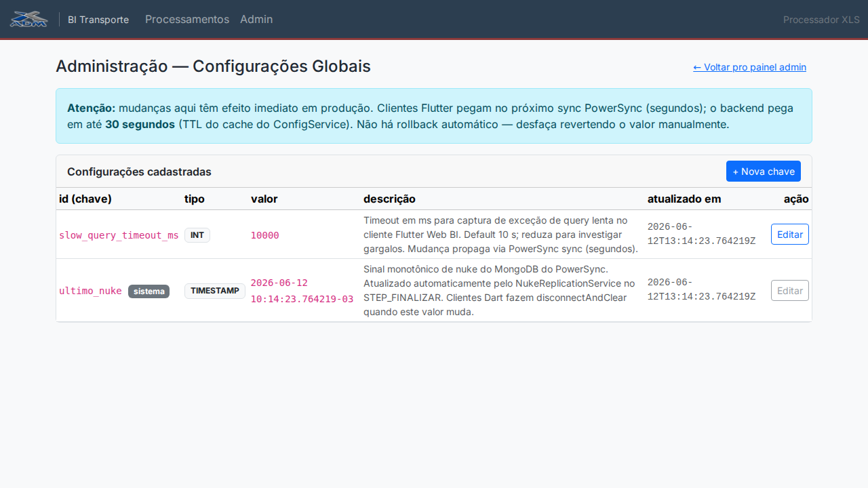The width and height of the screenshot is (868, 488).
Task: Select the value 10000
Action: 265,235
